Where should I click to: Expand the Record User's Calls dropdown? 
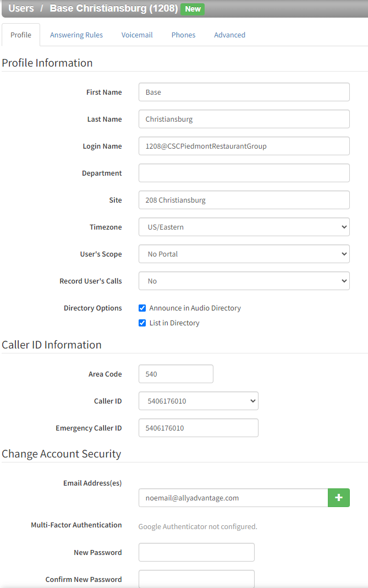244,281
